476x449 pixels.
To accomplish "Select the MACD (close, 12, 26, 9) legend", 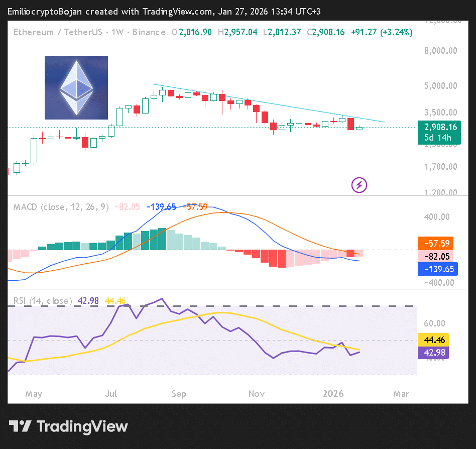I will point(61,206).
